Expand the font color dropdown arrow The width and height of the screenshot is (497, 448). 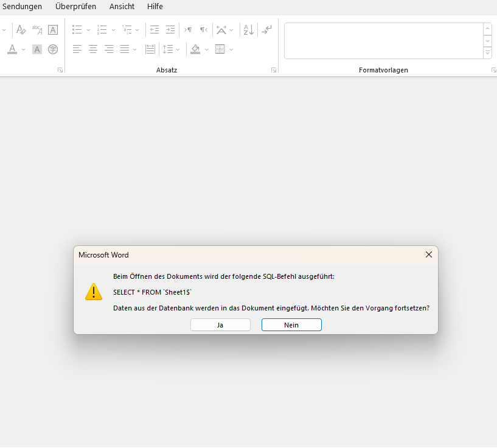[x=23, y=49]
